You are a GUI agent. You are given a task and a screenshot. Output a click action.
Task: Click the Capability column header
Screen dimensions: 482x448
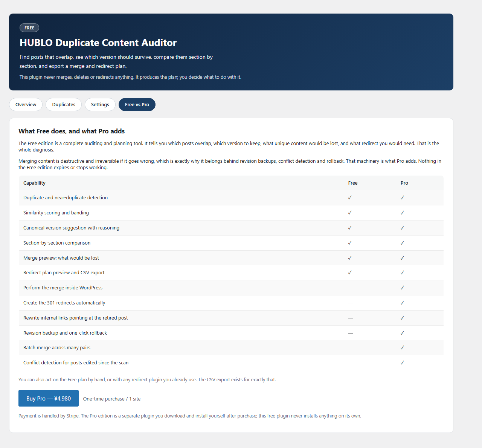(34, 183)
